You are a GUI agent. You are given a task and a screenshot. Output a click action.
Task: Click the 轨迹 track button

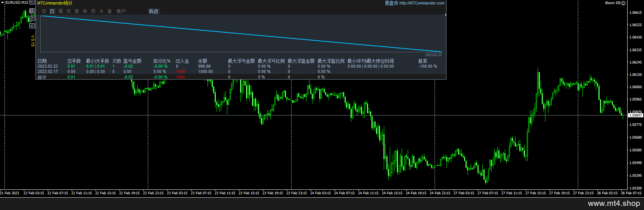point(153,11)
